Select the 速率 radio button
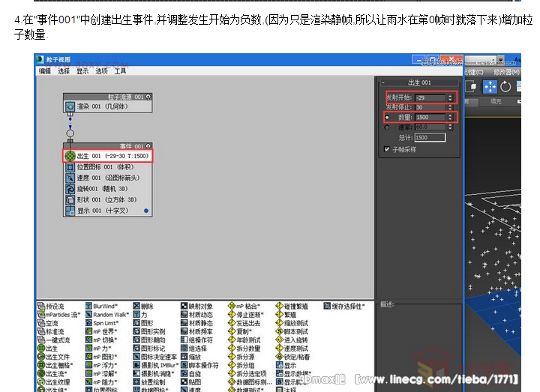Viewport: 540px width, 392px height. 387,127
